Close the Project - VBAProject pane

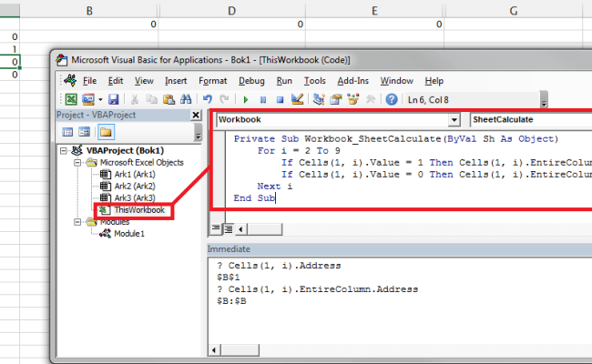pos(196,115)
